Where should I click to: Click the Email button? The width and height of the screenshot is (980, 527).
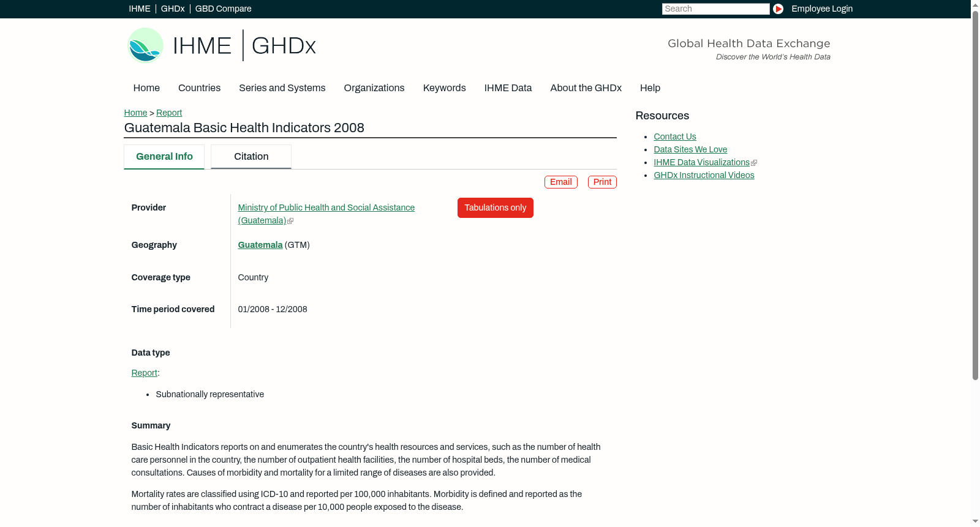[561, 182]
